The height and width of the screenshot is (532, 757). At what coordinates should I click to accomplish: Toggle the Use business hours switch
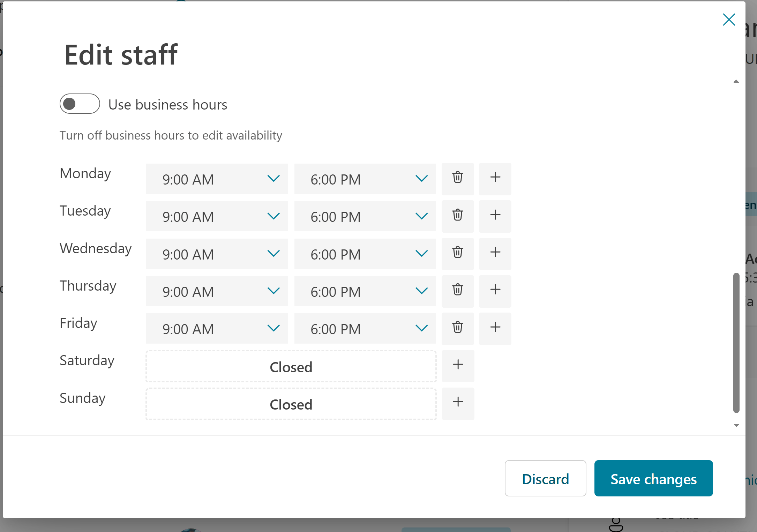[80, 104]
